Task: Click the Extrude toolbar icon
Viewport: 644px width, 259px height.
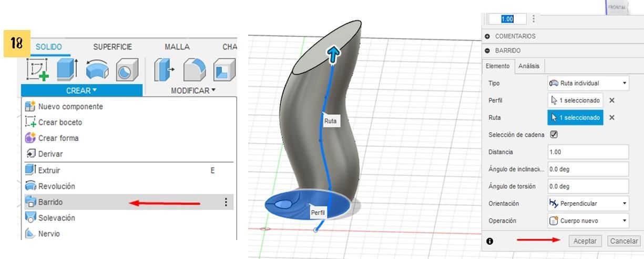Action: [66, 69]
